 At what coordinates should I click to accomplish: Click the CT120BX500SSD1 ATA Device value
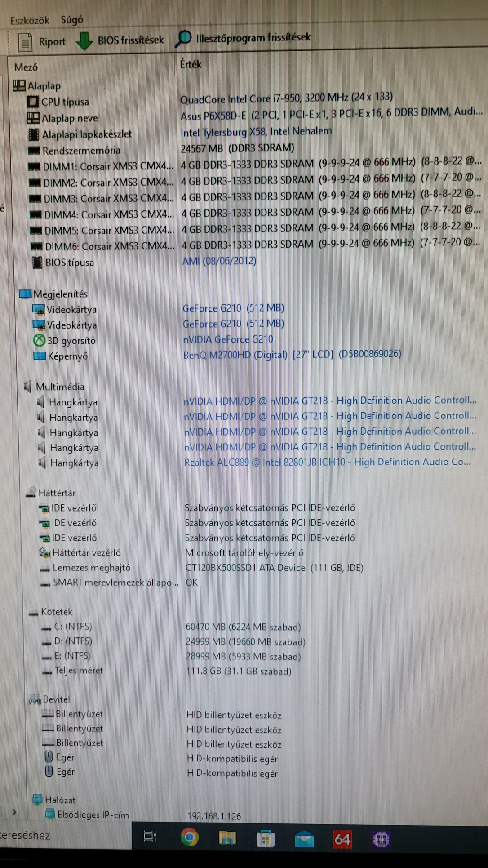click(x=274, y=568)
